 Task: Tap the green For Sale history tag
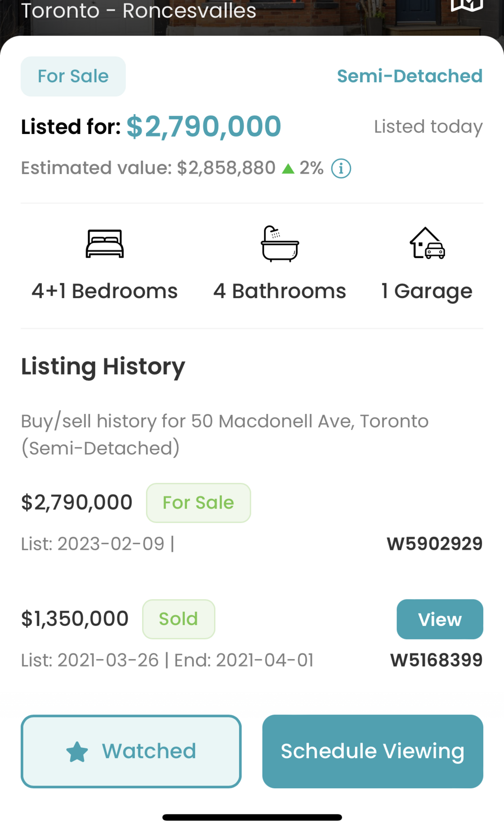pos(198,503)
